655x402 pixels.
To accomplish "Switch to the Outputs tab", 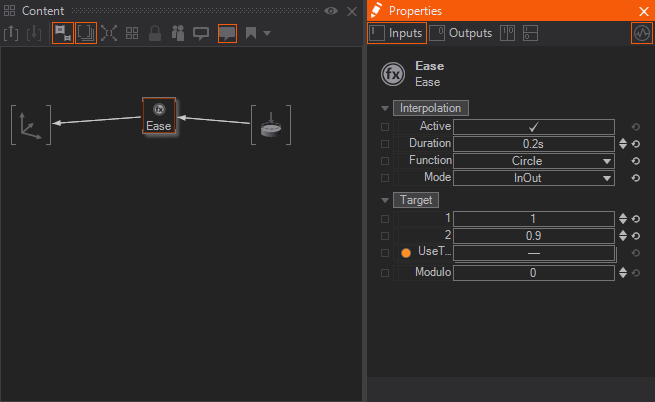I will pyautogui.click(x=462, y=33).
